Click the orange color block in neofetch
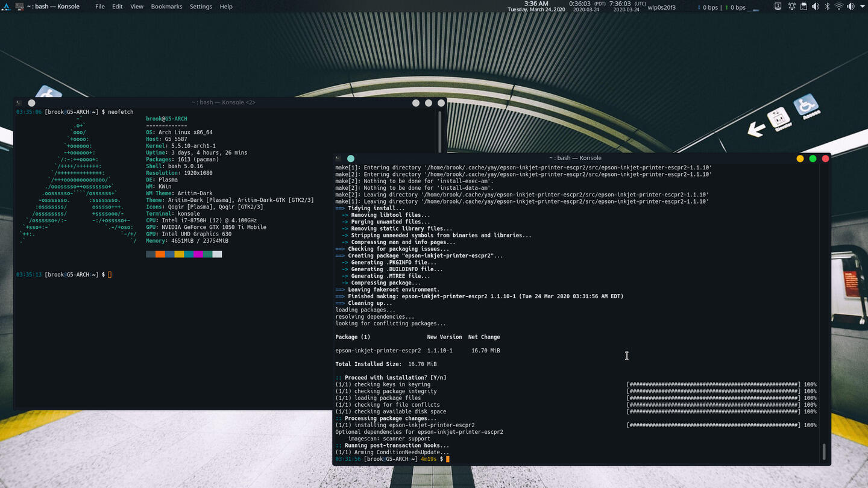868x488 pixels. tap(160, 254)
